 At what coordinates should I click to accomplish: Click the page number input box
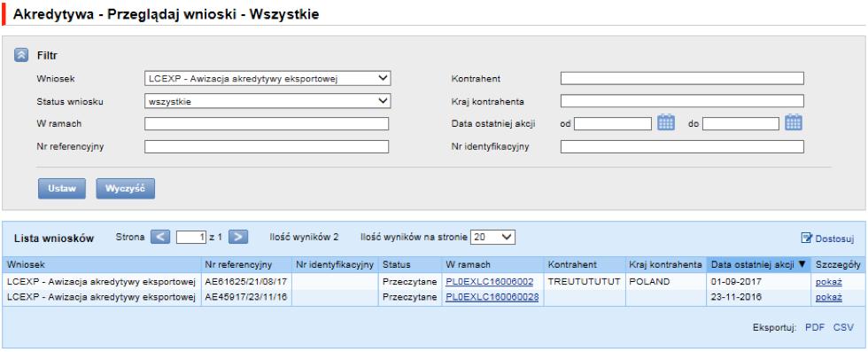click(x=191, y=238)
